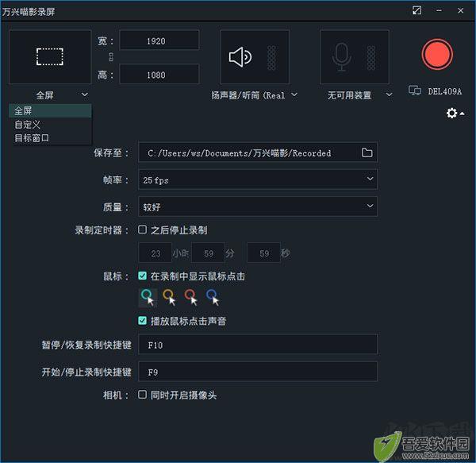The width and height of the screenshot is (476, 463).
Task: Click the timer seconds field
Action: pyautogui.click(x=263, y=253)
